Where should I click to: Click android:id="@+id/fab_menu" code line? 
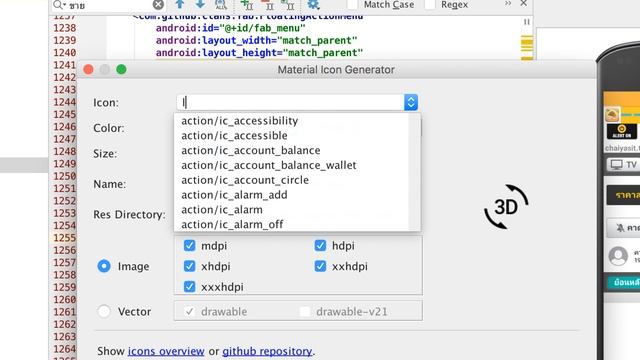coord(230,28)
